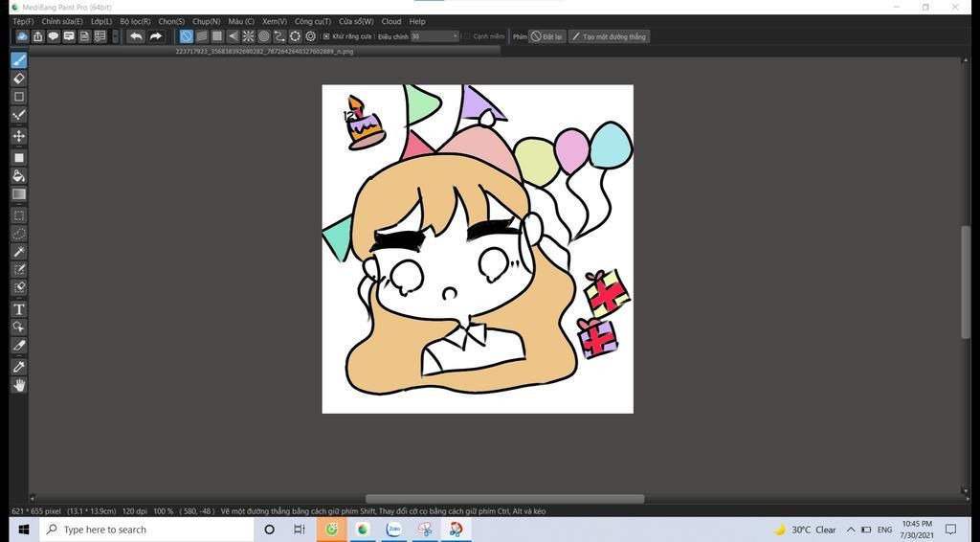Select the Gradient tool
Viewport: 980px width, 542px height.
(x=19, y=193)
